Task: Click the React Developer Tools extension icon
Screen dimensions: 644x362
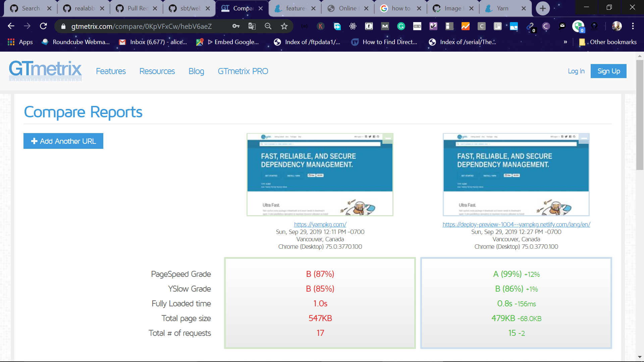Action: [x=353, y=26]
